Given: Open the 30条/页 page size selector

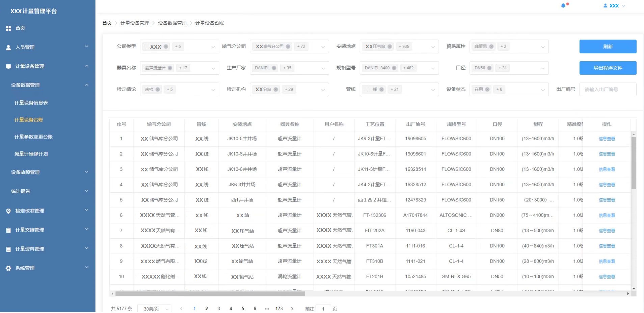Looking at the screenshot, I should [x=154, y=309].
